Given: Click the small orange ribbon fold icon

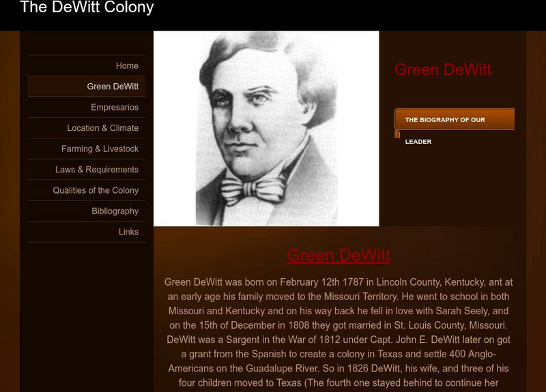Looking at the screenshot, I should 397,134.
